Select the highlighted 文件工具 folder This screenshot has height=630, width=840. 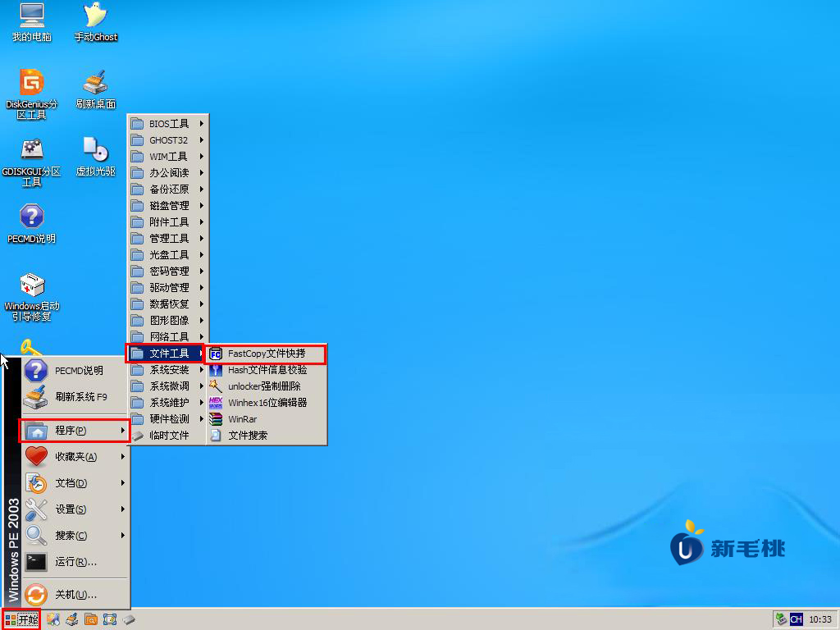[x=167, y=354]
